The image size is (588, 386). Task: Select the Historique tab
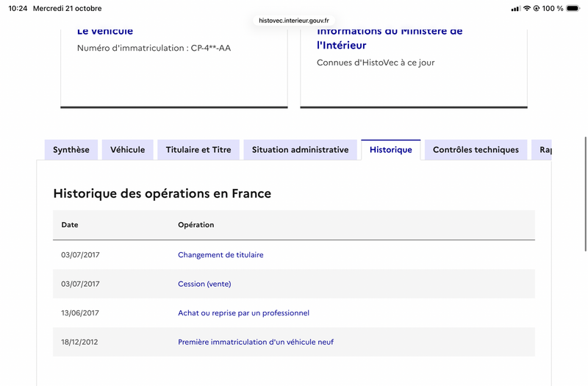tap(391, 150)
